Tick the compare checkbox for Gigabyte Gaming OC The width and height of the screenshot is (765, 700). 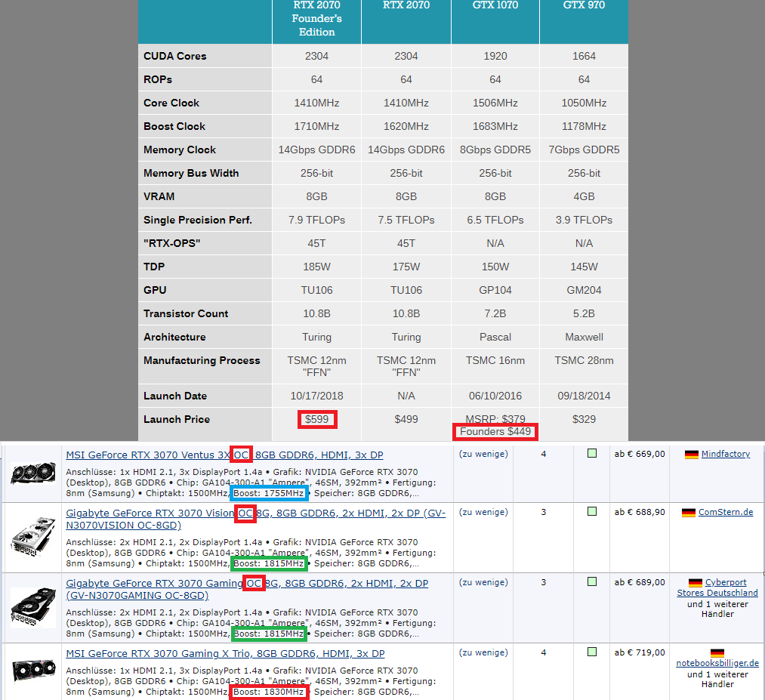pyautogui.click(x=592, y=581)
